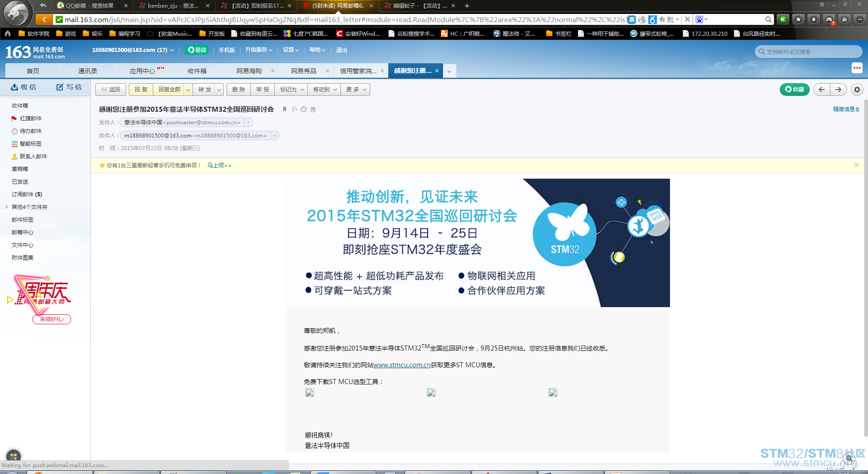Click the 收信 receive mail button
Screen dimensions: 868x474
(x=24, y=87)
